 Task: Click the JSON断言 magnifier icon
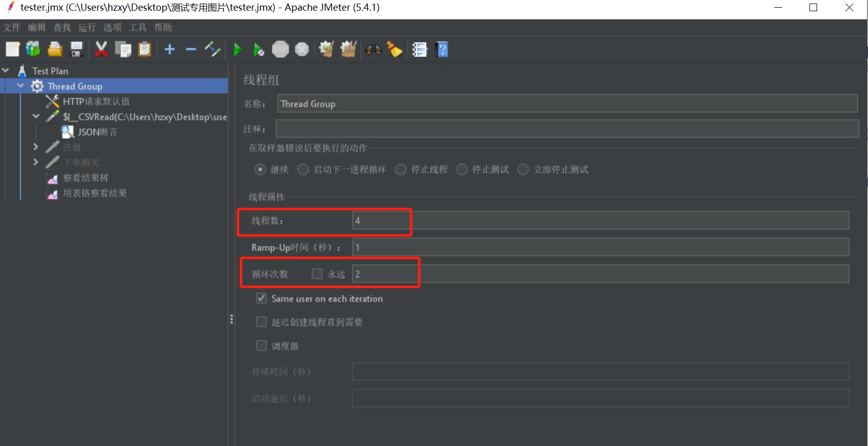tap(67, 132)
